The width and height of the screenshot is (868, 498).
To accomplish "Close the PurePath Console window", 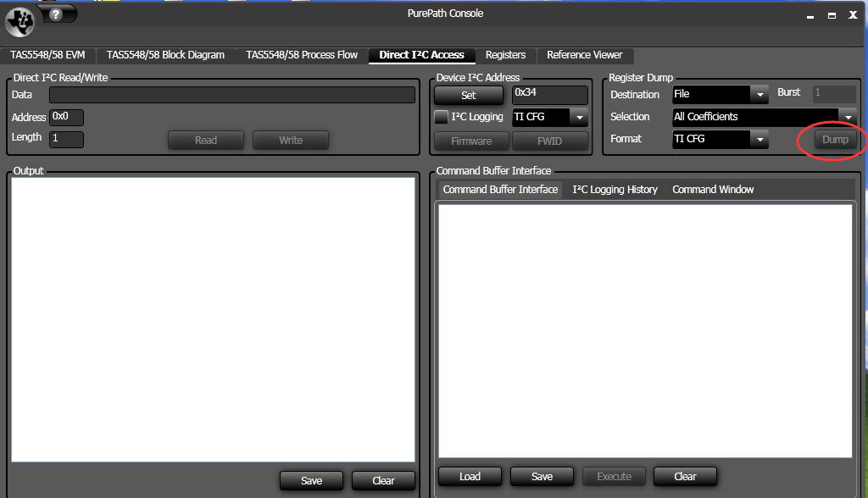I will pyautogui.click(x=853, y=15).
